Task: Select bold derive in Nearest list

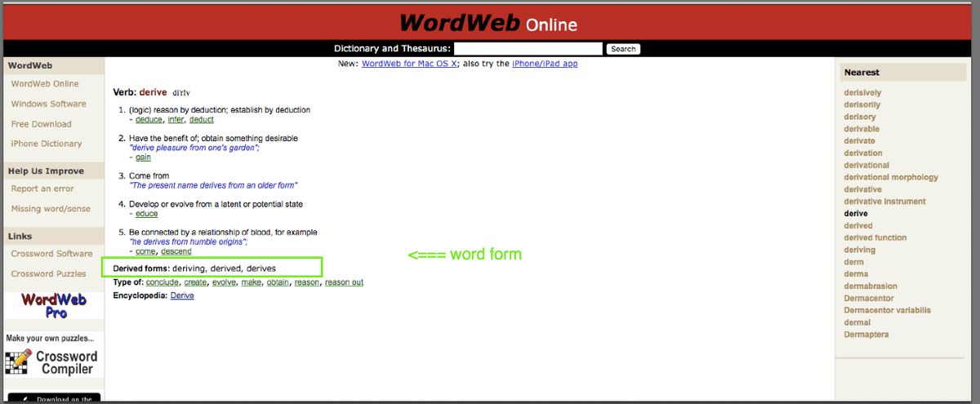Action: pos(856,213)
